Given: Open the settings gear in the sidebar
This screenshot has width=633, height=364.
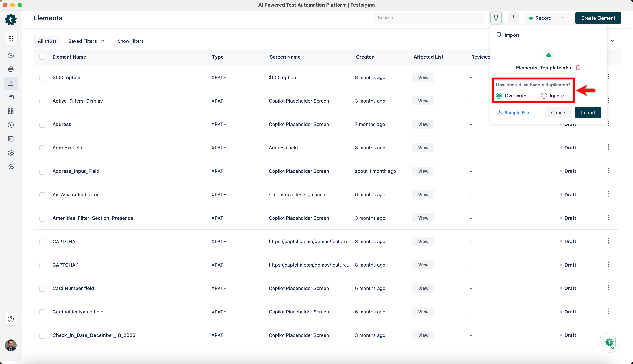Looking at the screenshot, I should point(10,153).
